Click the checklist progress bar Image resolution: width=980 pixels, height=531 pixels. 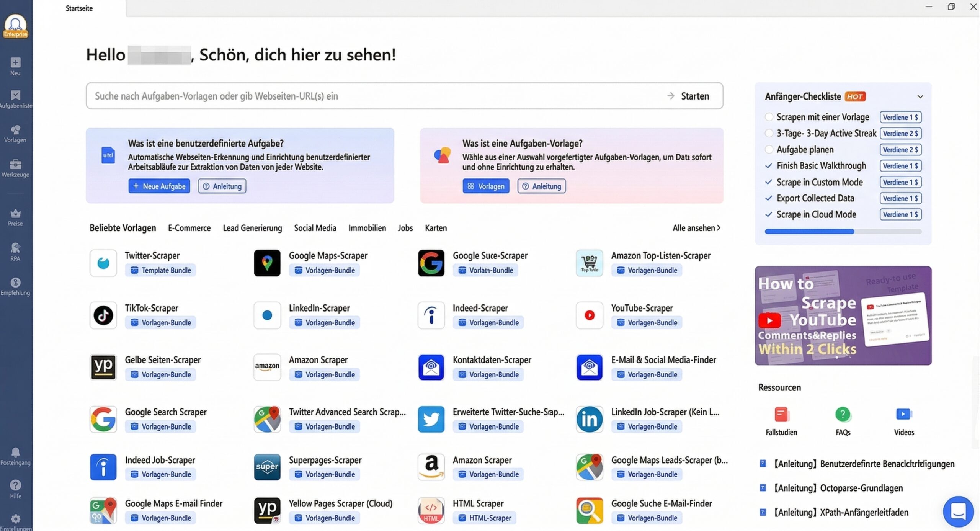click(x=843, y=232)
